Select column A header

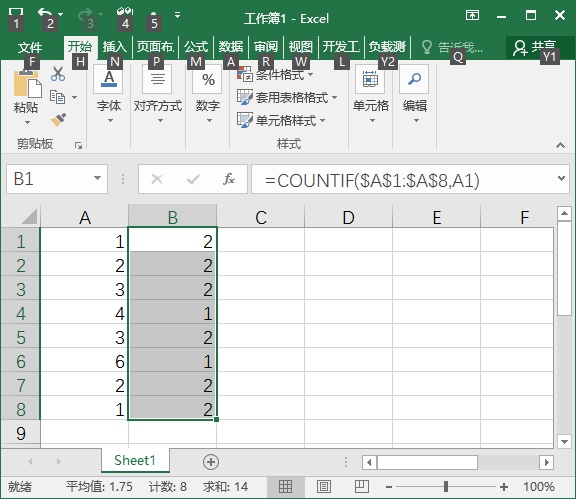[84, 217]
